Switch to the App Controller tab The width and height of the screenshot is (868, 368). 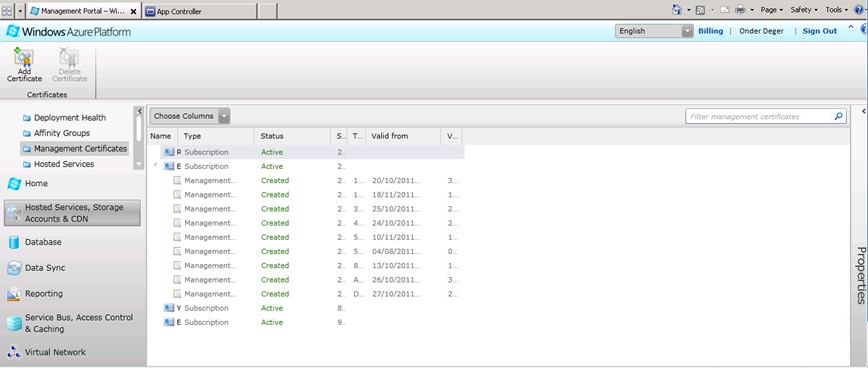200,11
